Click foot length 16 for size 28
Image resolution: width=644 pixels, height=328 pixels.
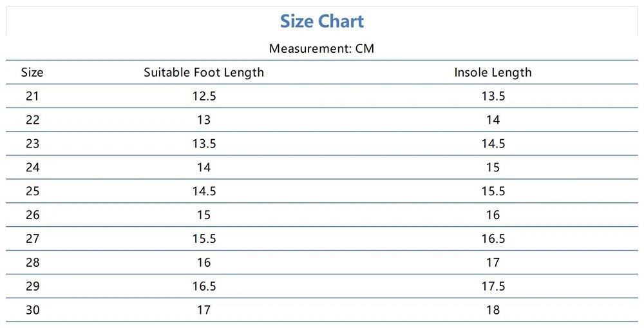pos(204,263)
